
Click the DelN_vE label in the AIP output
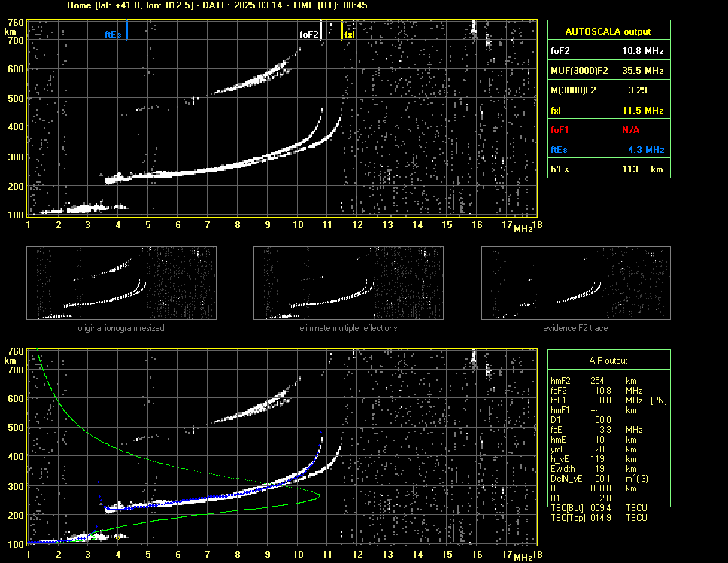tap(566, 479)
